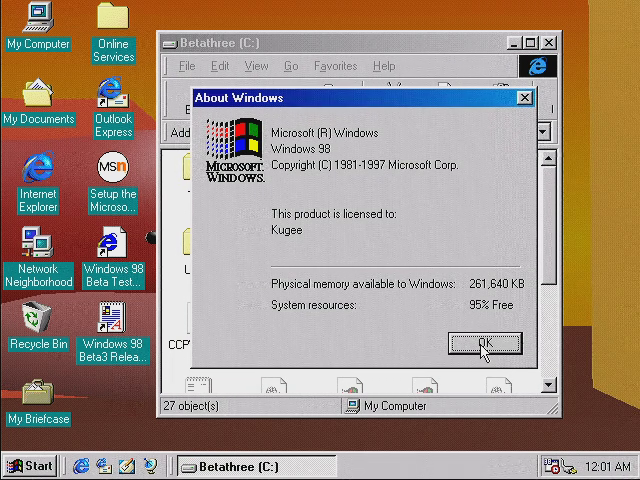Open the Edit menu
The height and width of the screenshot is (480, 640).
(220, 66)
